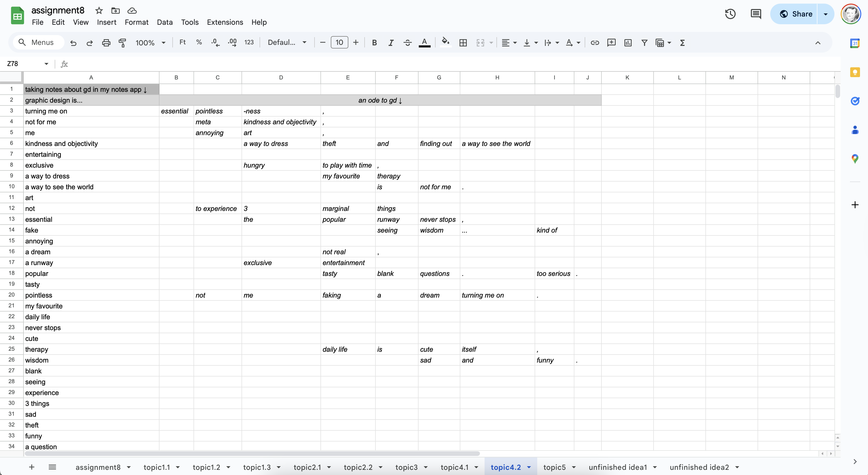Expand the topic4.2 sheet tab menu arrow
Screen dimensions: 868x475
tap(529, 467)
